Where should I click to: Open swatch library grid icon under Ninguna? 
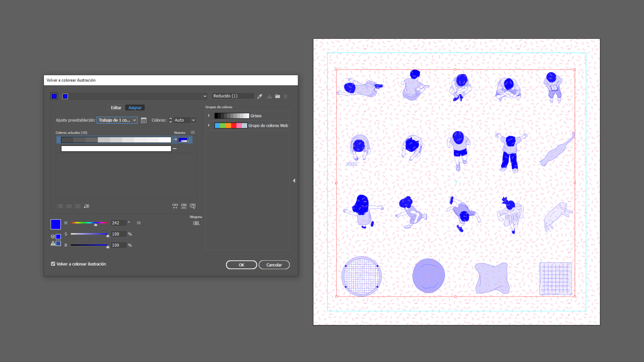196,223
